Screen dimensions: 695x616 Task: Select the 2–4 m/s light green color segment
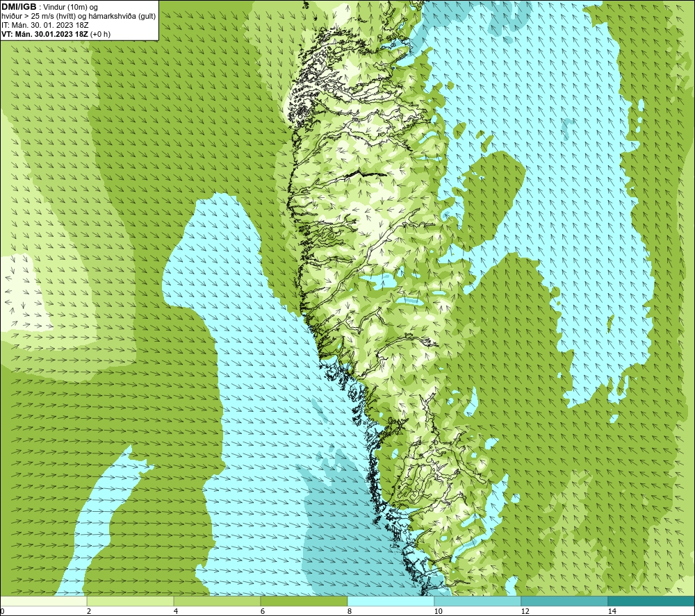click(131, 601)
